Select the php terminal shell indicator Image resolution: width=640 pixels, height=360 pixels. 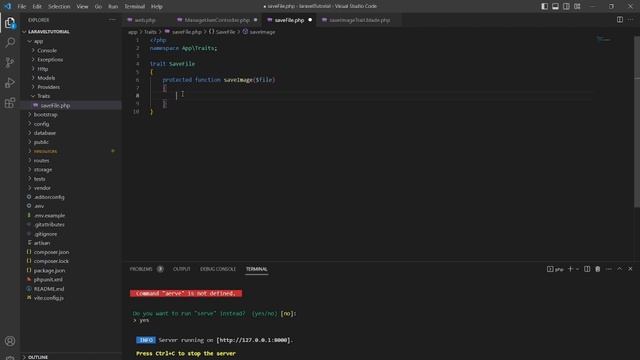tap(555, 269)
